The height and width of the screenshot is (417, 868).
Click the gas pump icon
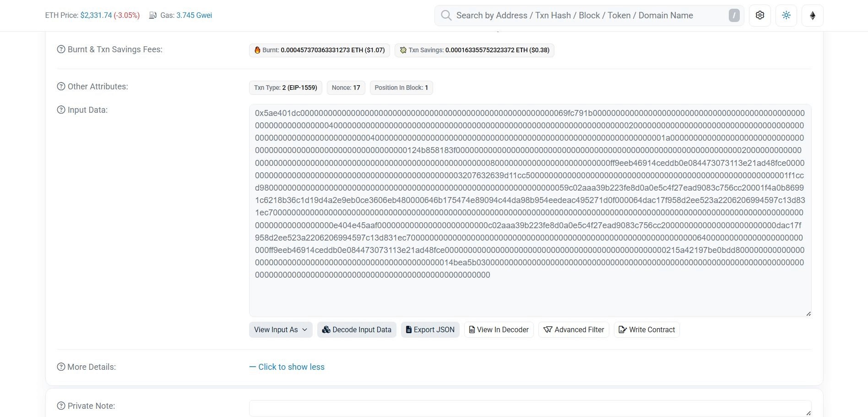(x=153, y=15)
